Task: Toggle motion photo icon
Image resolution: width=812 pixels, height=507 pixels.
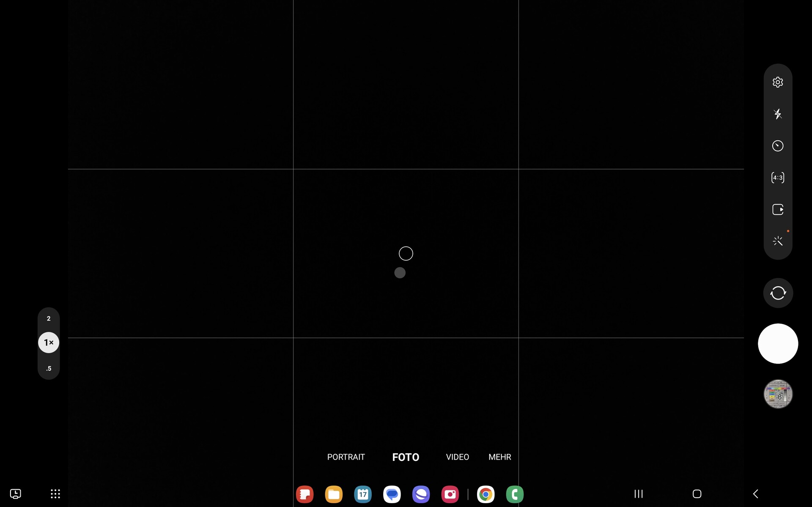Action: (x=777, y=209)
